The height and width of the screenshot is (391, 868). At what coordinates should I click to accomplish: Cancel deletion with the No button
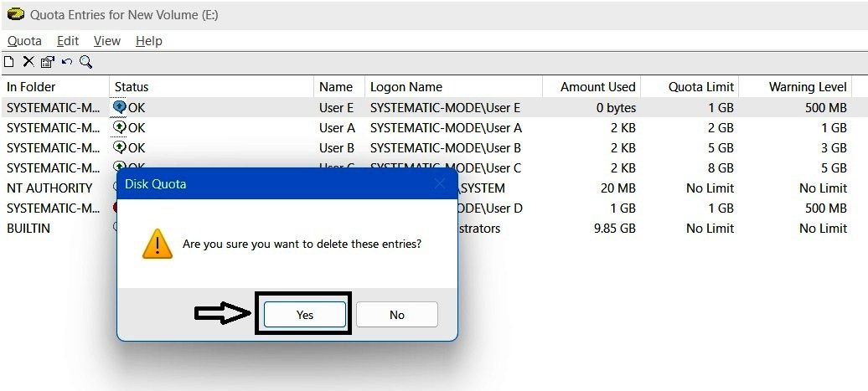point(397,315)
